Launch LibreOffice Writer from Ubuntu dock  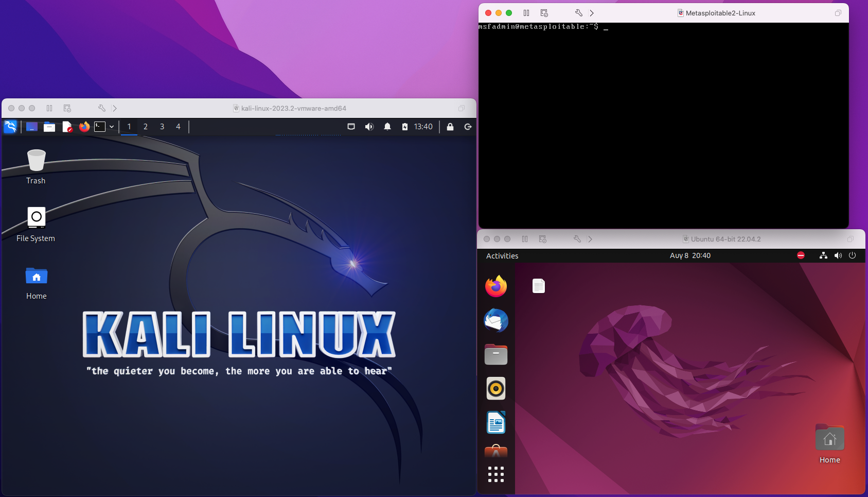coord(496,422)
